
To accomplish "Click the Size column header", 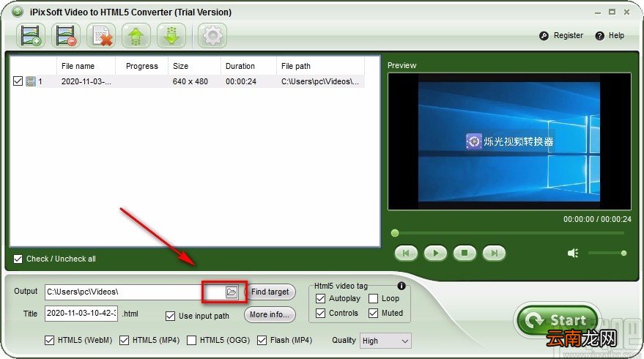I will click(194, 66).
